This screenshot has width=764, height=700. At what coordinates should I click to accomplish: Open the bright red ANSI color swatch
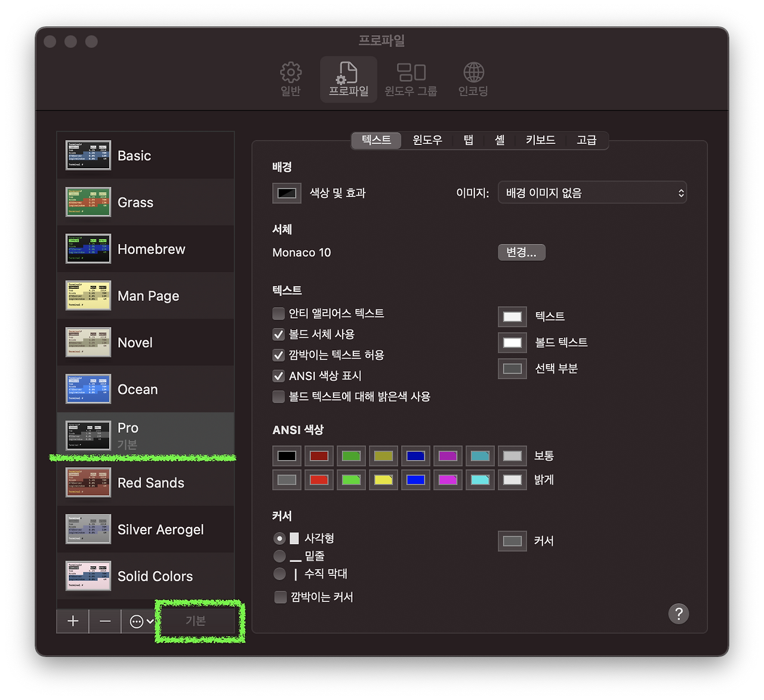(x=319, y=479)
